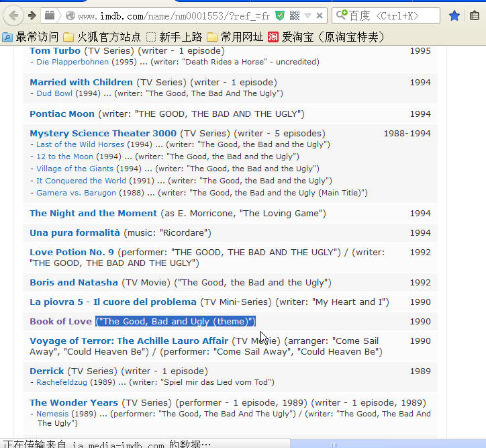The height and width of the screenshot is (448, 486).
Task: Open the Derrick link
Action: pyautogui.click(x=46, y=371)
